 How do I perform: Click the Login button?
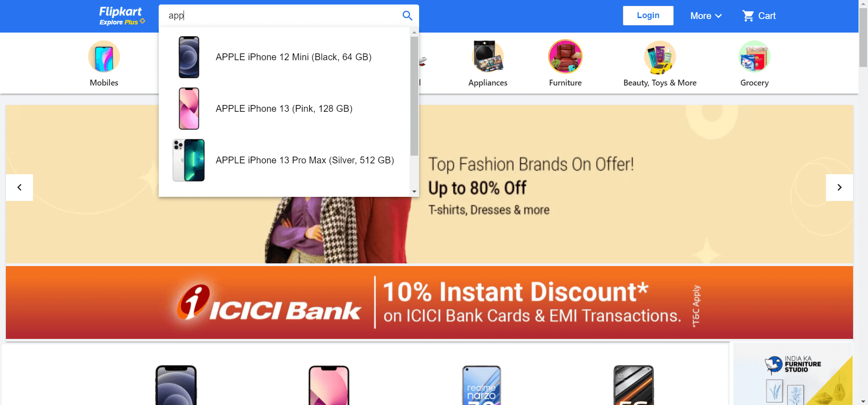point(648,15)
